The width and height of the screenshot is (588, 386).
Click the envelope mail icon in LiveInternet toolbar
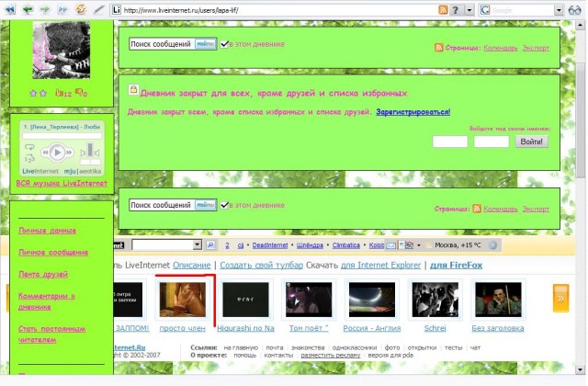point(390,245)
